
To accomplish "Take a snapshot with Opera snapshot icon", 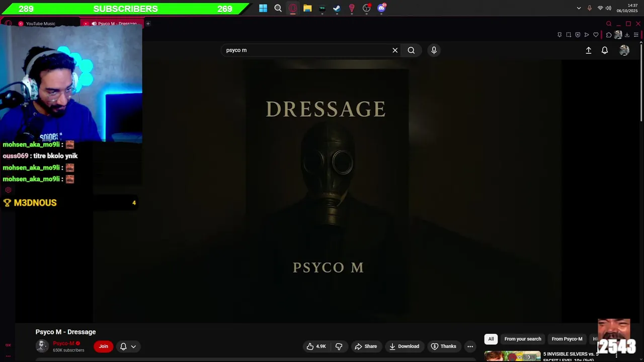I will 569,35.
